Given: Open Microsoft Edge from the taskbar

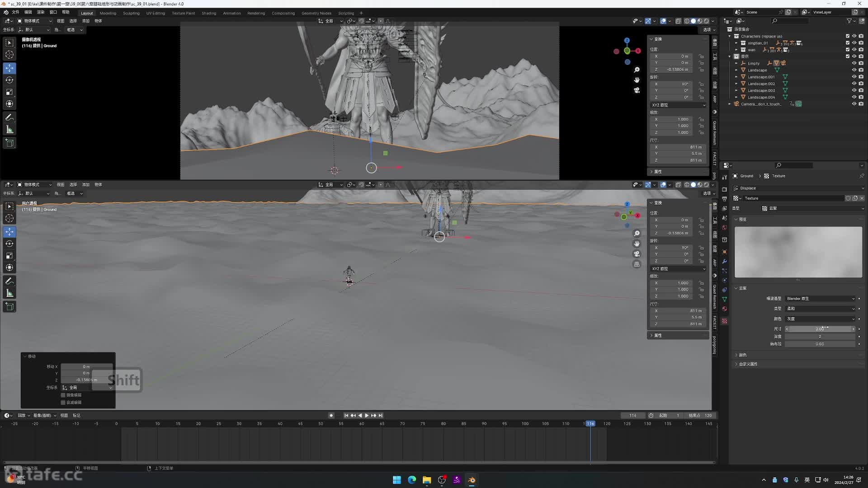Looking at the screenshot, I should pos(412,480).
